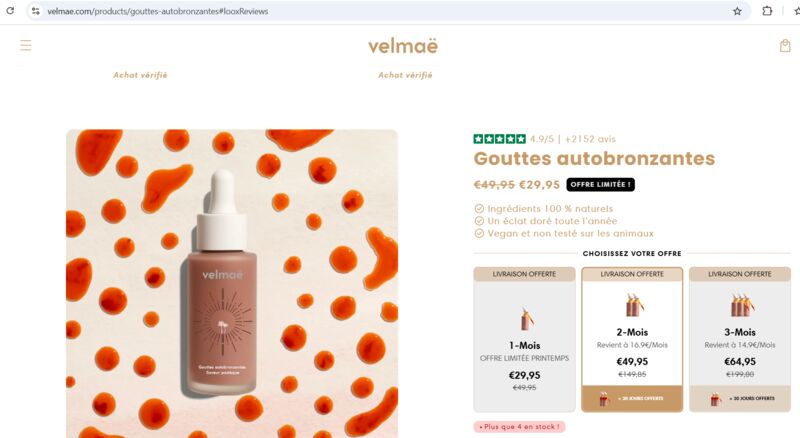Reload the page with refresh icon
The width and height of the screenshot is (800, 438).
10,11
